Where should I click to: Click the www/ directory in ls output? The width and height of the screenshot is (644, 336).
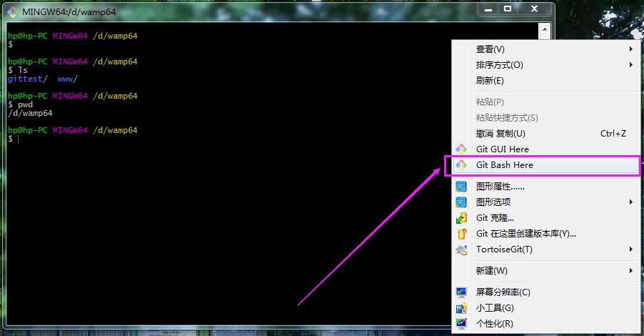(67, 79)
